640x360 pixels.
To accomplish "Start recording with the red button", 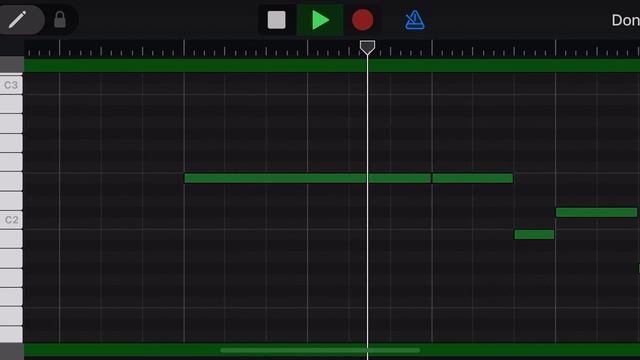I will (x=362, y=20).
